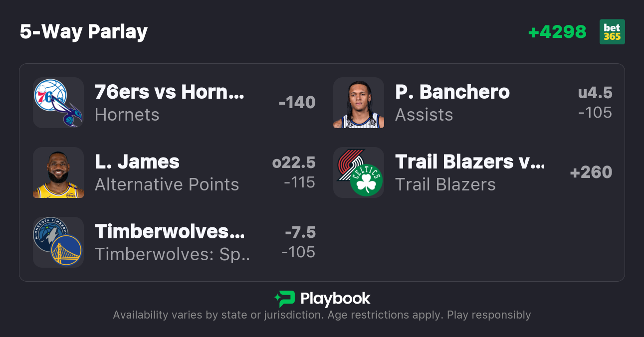Screen dimensions: 644x337
Task: Click the 76ers vs Hornets team logos
Action: pyautogui.click(x=58, y=103)
